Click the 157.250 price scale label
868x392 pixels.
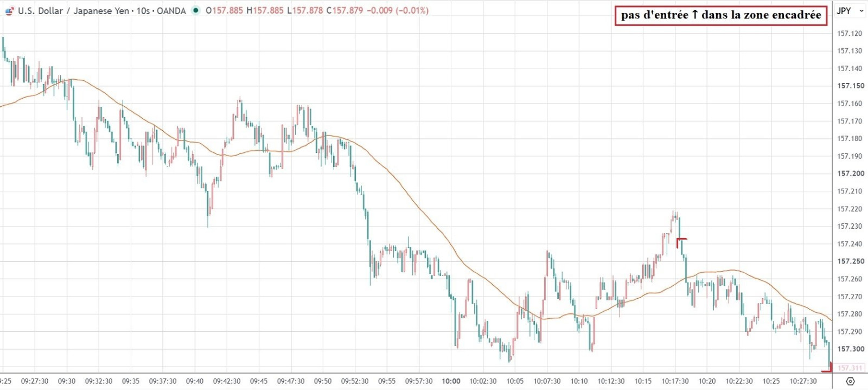tap(851, 261)
